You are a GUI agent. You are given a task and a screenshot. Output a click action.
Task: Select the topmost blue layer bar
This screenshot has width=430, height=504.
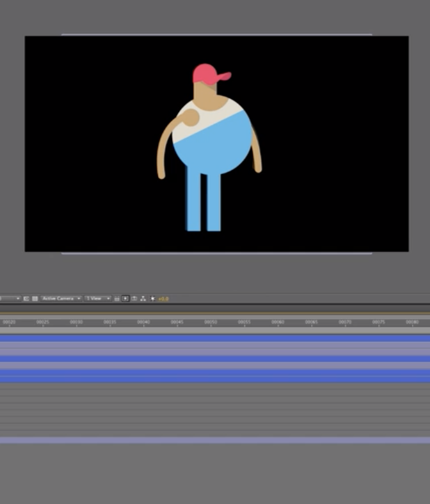[x=215, y=338]
